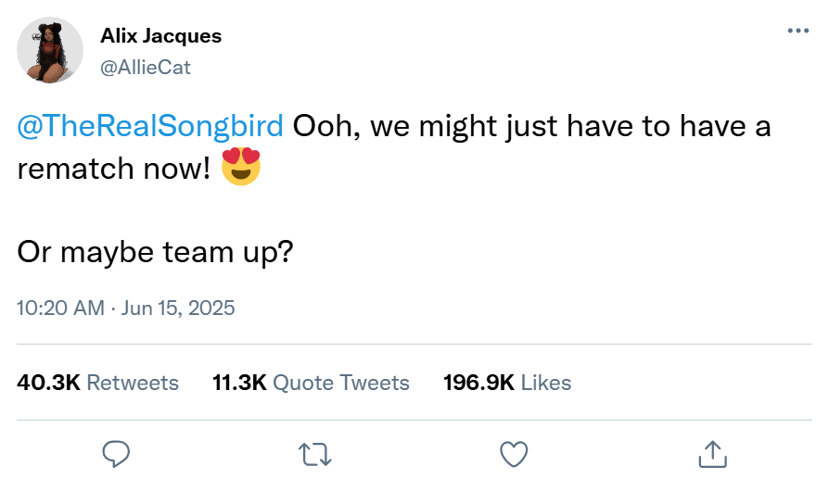Click the Jun 15, 2025 date
Screen dimensions: 829x504
(179, 308)
